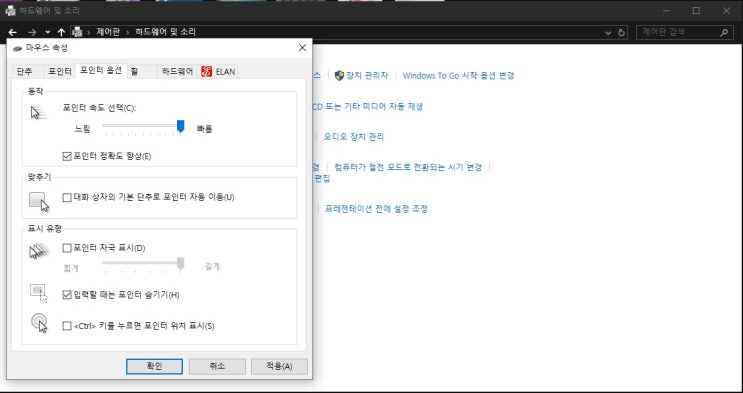Minimize the 하드웨어 및 소리 window

click(x=667, y=11)
